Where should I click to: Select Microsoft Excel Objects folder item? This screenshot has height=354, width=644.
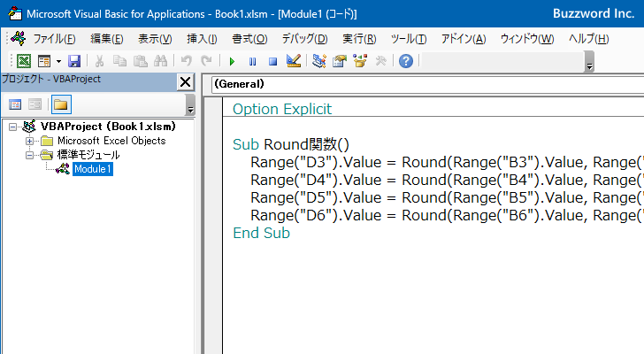tap(111, 141)
